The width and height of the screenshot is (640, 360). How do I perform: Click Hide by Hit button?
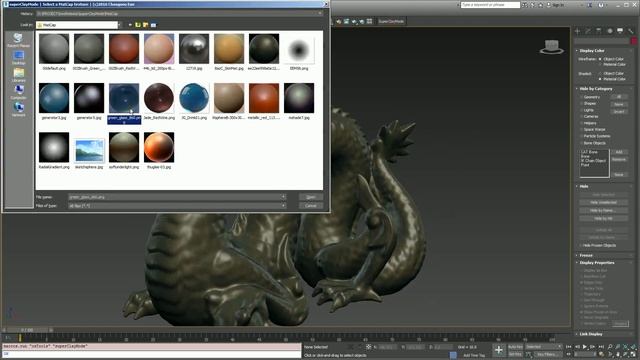[603, 219]
